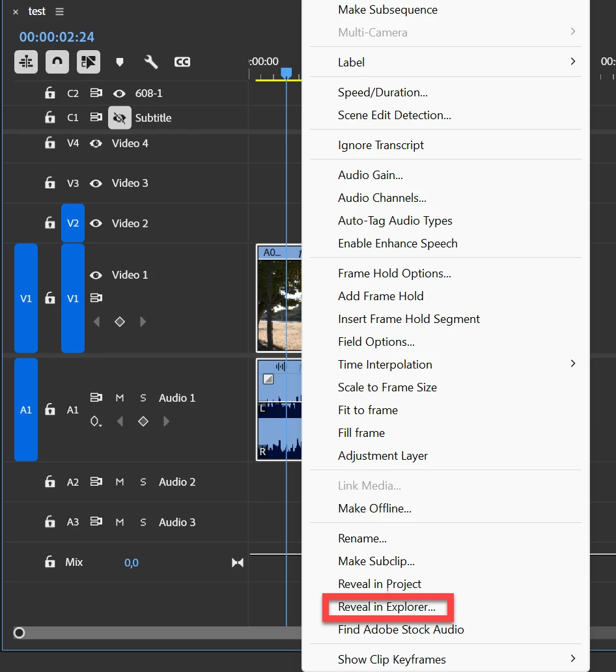
Task: Toggle lock on C2 caption track
Action: (x=49, y=92)
